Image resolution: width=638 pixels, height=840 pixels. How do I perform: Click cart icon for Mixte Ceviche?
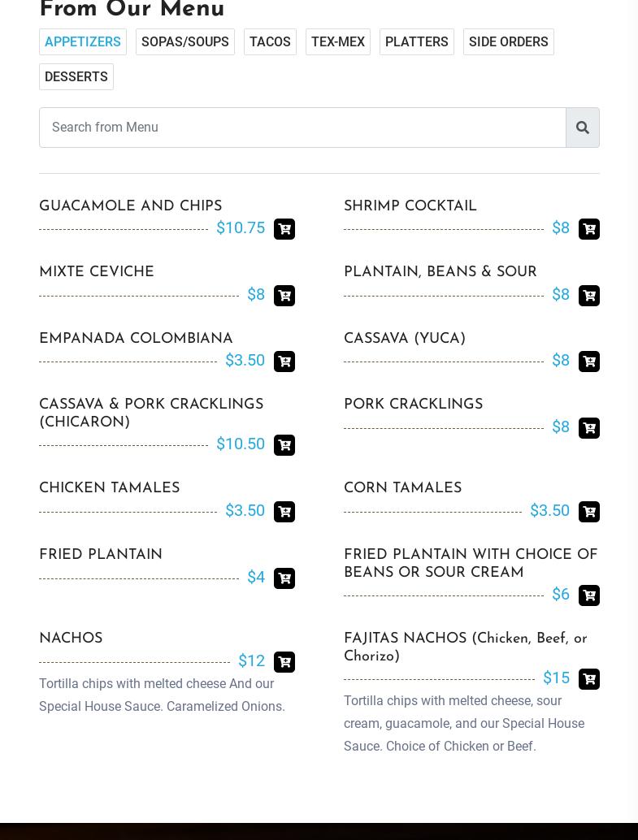[284, 296]
